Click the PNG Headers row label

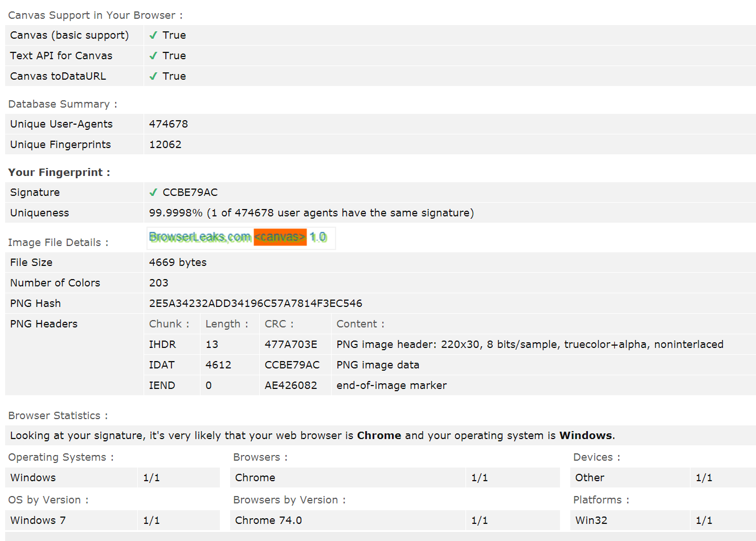coord(44,324)
